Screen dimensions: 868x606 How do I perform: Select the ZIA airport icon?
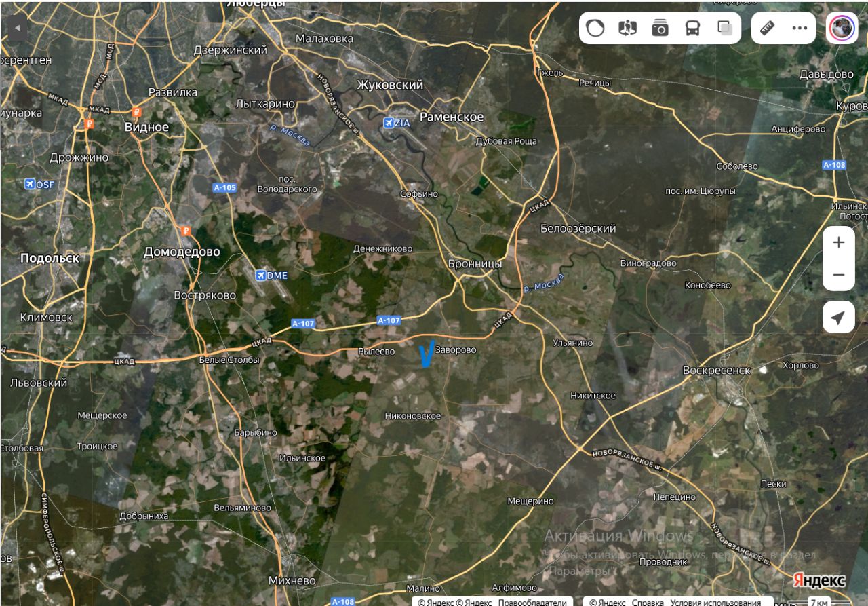point(389,123)
